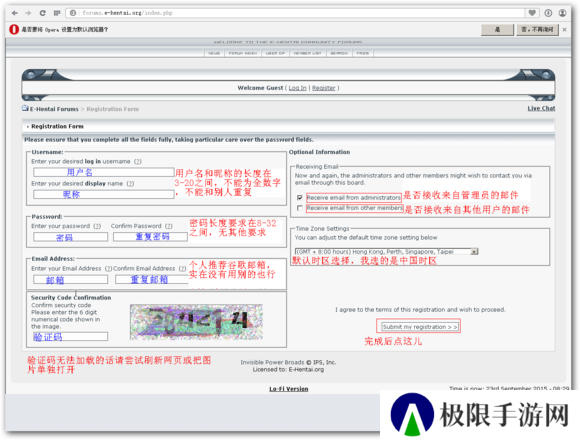Click the captcha security code image

(x=196, y=322)
